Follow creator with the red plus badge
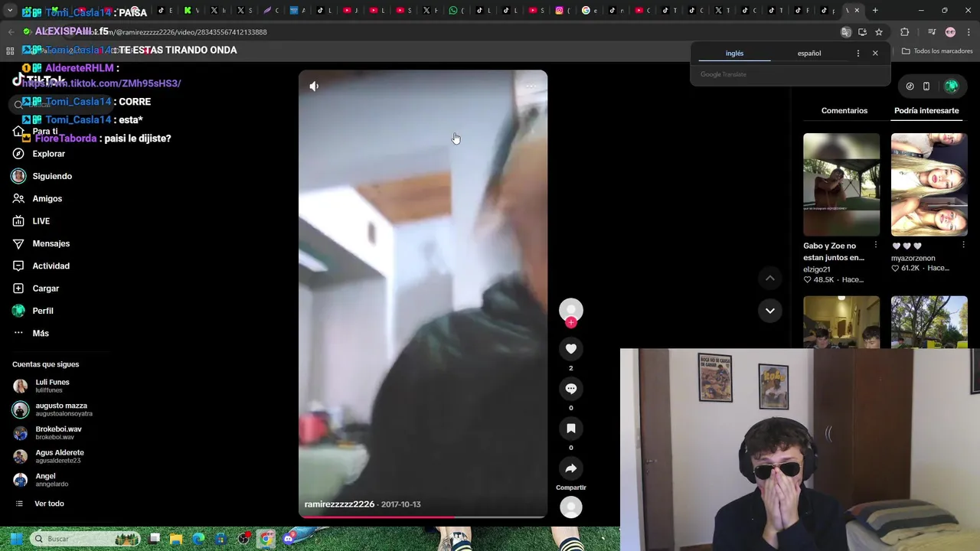Screen dimensions: 980x551 tap(571, 323)
